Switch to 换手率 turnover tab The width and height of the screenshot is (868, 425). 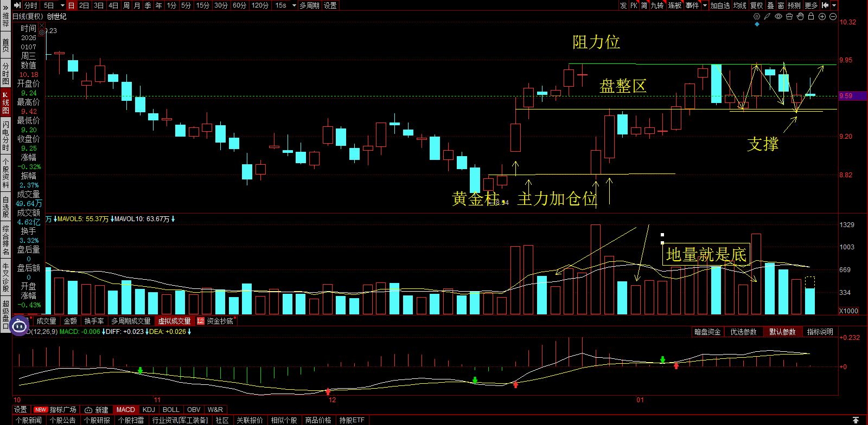point(94,321)
